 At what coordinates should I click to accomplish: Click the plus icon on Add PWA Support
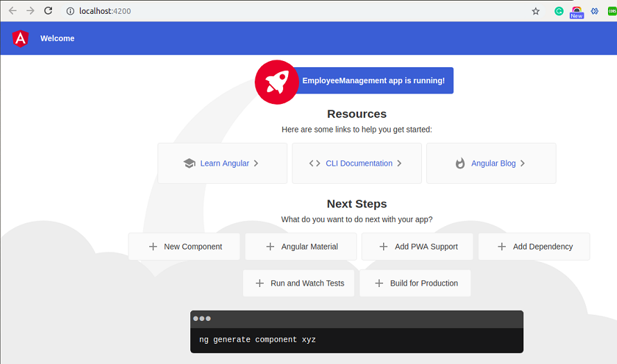pos(383,246)
